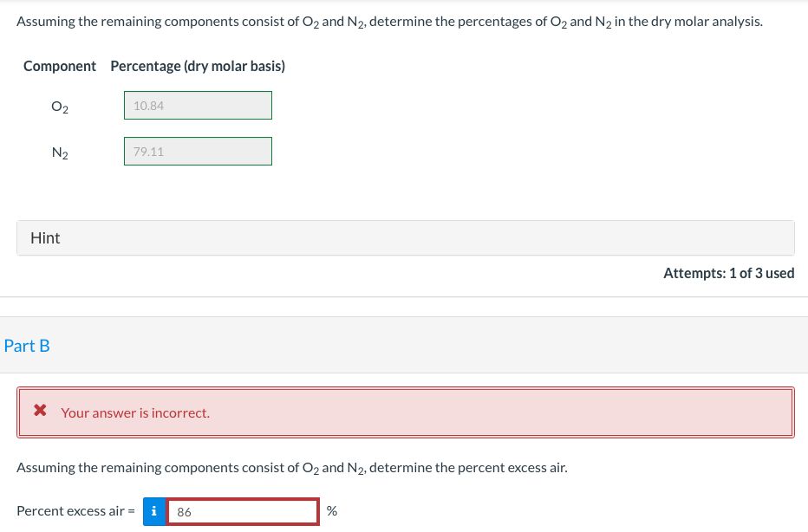
Task: Click the 'Percentage (dry molar basis)' header
Action: tap(198, 66)
